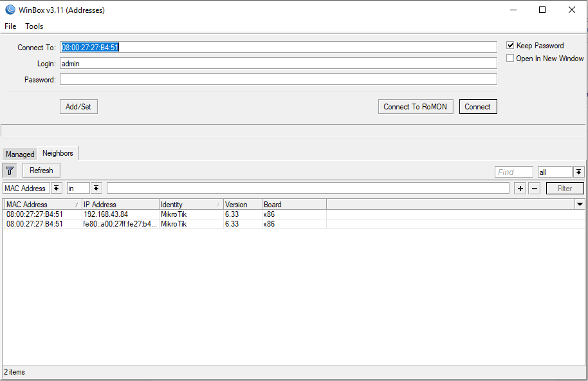Open the 'in' filter condition dropdown
Screen dimensions: 588x381
[96, 188]
